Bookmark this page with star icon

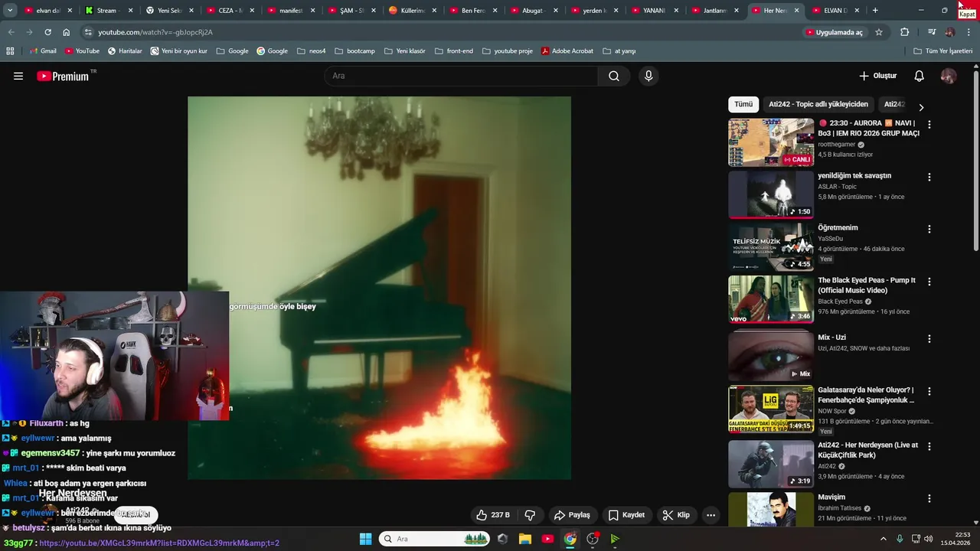click(879, 32)
